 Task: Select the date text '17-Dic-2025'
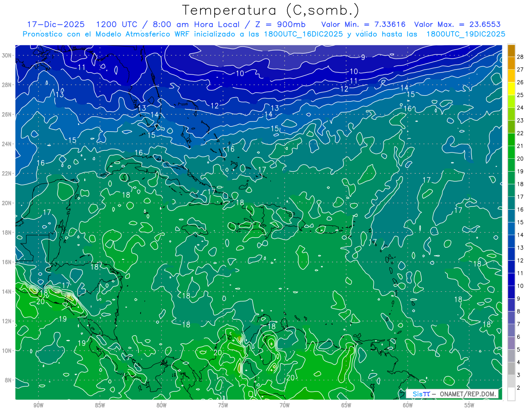(x=55, y=24)
